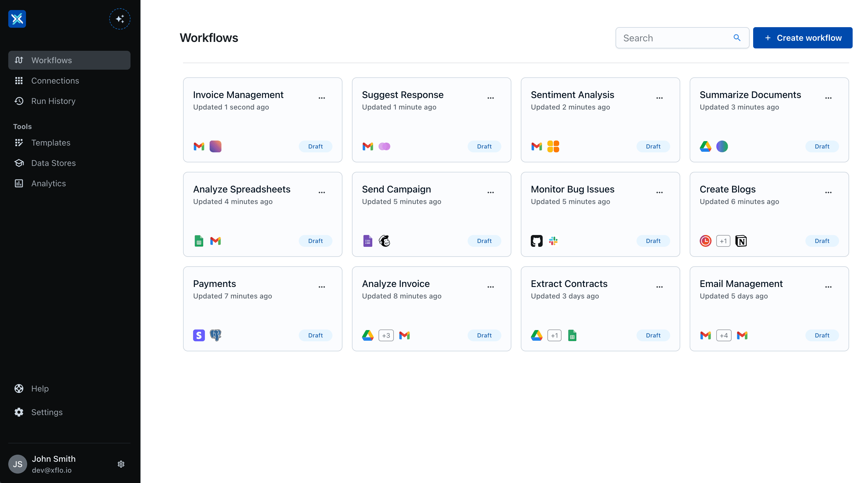This screenshot has width=868, height=483.
Task: Click the Google Sheets icon on Analyze Spreadsheets
Action: click(x=199, y=241)
